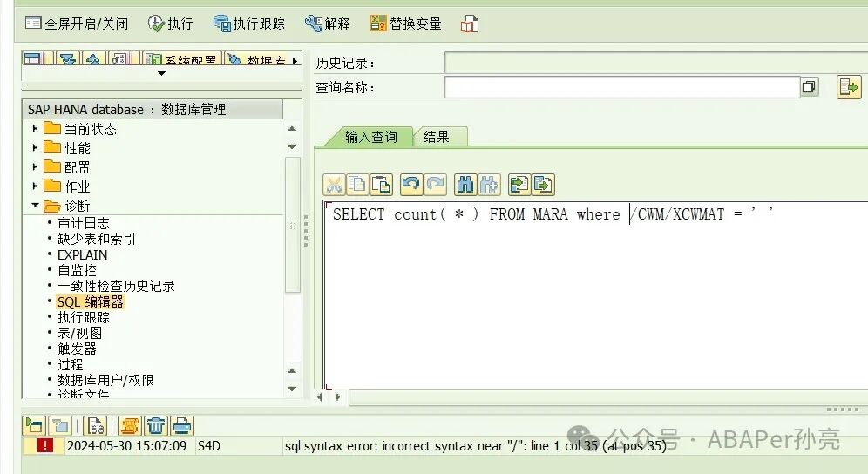Open 系统配置 system configuration button
Viewport: 868px width, 474px height.
[181, 58]
